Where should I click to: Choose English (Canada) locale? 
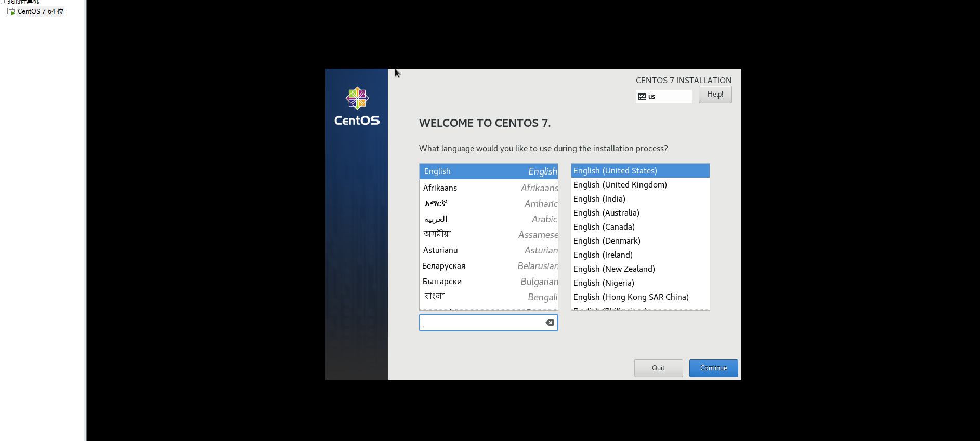pyautogui.click(x=640, y=227)
